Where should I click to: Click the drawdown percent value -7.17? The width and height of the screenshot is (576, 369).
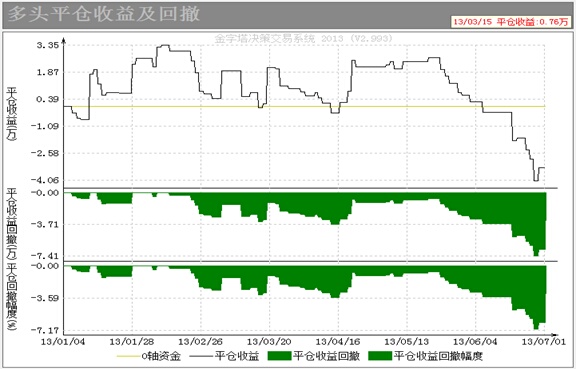tap(44, 330)
